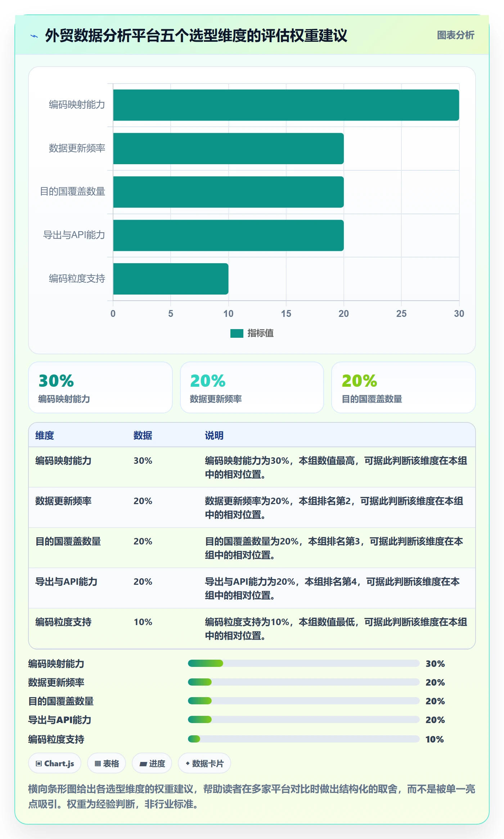Screen dimensions: 504x839
Task: Select 目的国覆盖数量 table row name cell
Action: (x=68, y=541)
